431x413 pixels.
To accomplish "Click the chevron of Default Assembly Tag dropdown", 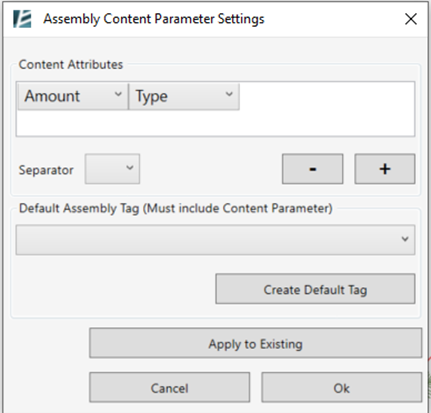I will click(405, 239).
